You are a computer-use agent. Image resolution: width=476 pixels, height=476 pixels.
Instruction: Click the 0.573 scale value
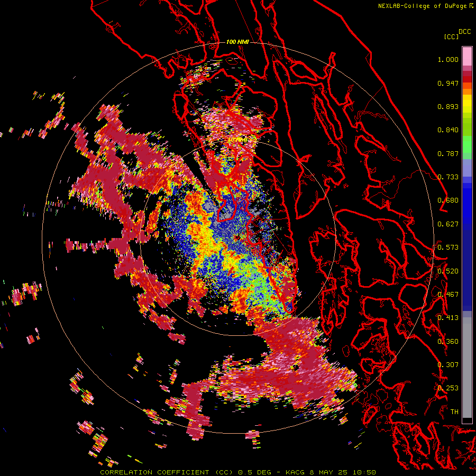point(448,248)
